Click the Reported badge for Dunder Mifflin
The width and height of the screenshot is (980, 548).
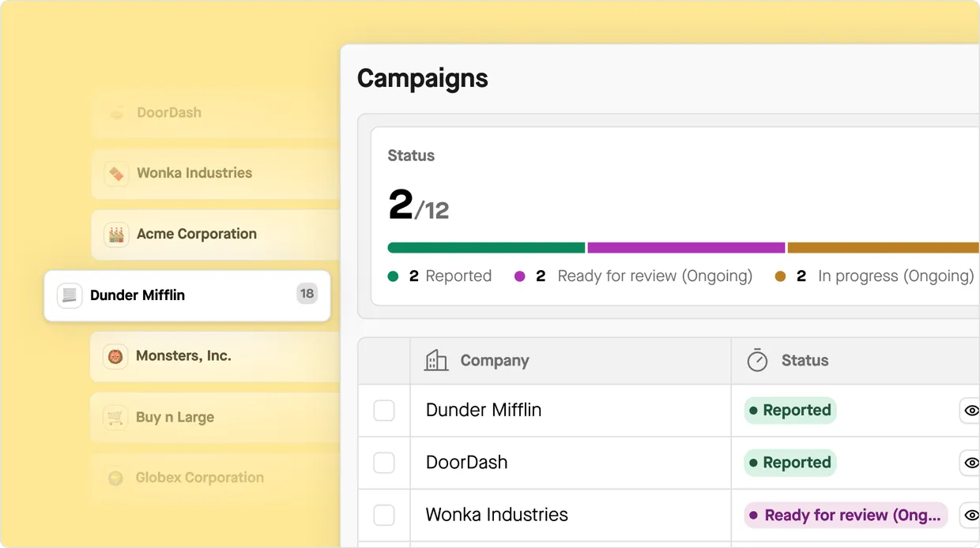click(x=790, y=411)
